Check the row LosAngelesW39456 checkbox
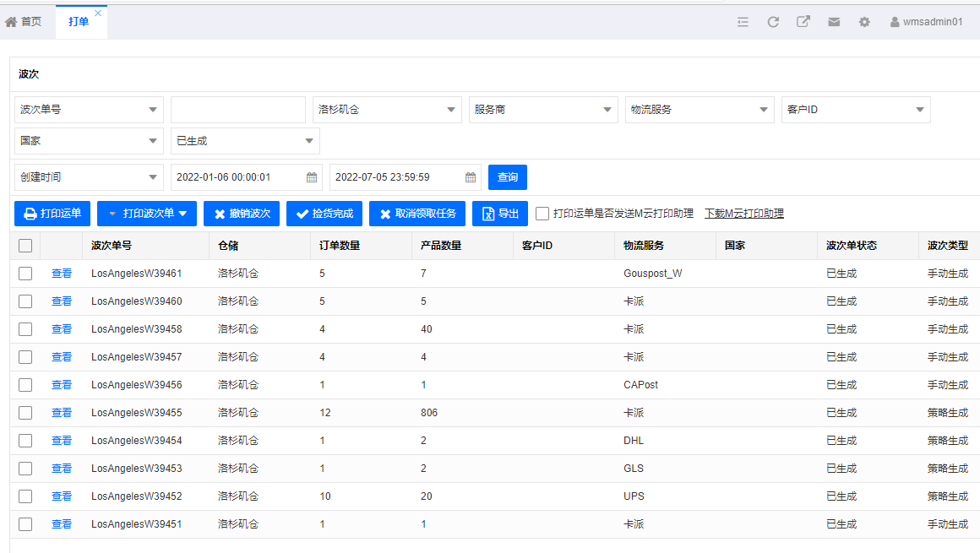 point(25,385)
